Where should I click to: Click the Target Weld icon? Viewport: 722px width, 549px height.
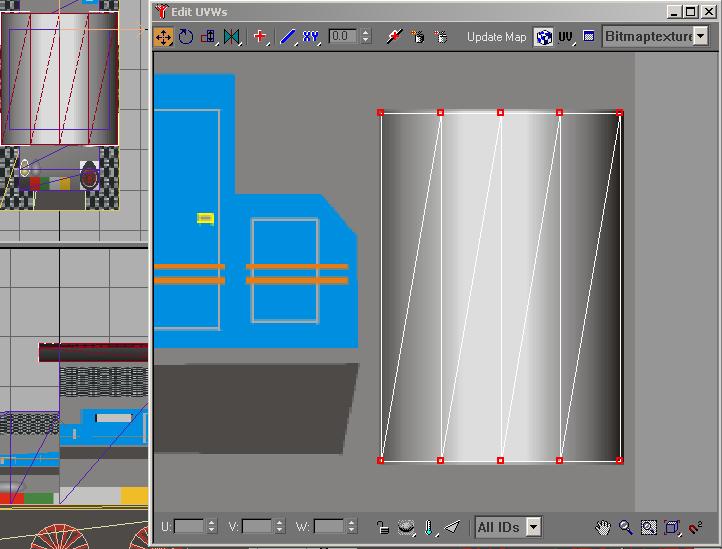point(418,37)
